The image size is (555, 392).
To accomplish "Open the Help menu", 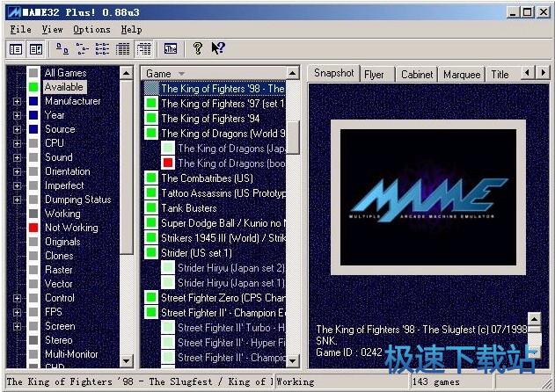I will pos(131,29).
